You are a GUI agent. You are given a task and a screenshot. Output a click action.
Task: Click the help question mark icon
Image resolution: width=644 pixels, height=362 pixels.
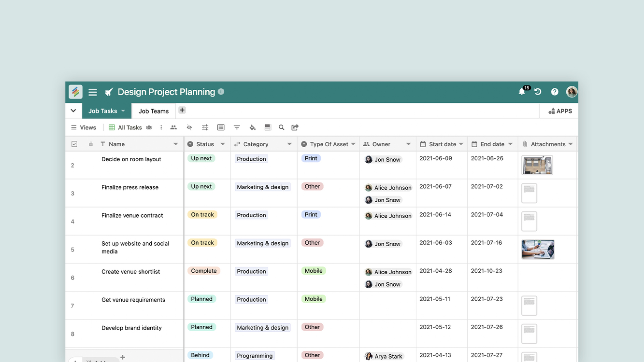555,92
